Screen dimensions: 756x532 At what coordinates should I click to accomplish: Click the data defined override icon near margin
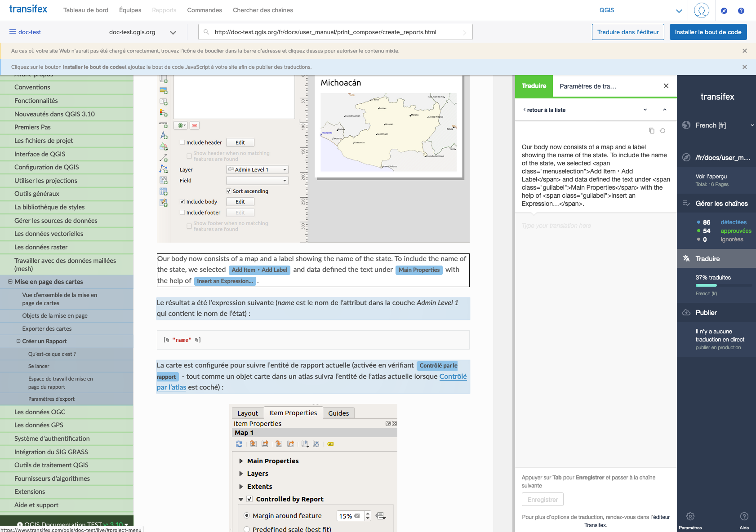(x=381, y=516)
